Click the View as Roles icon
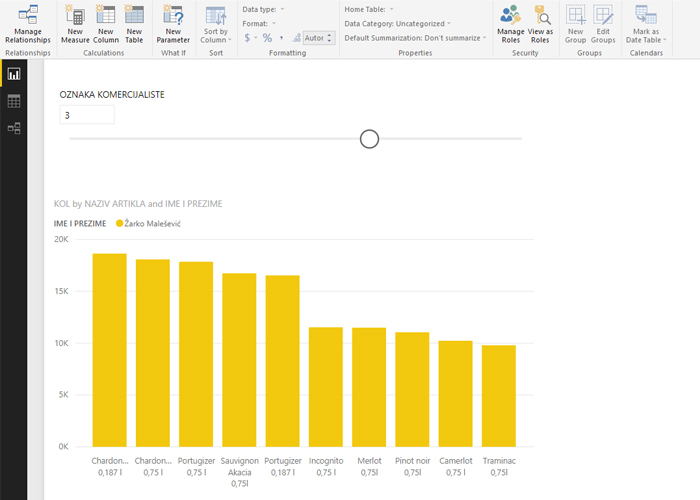The width and height of the screenshot is (700, 500). click(x=540, y=22)
